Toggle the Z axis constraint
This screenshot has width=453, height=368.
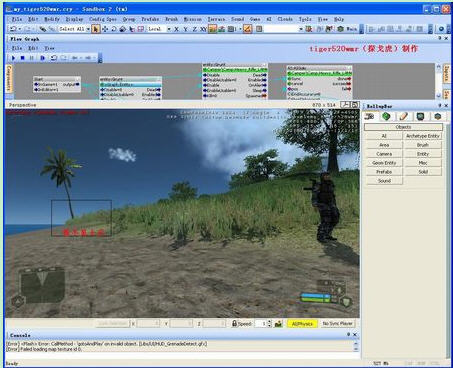click(x=195, y=29)
